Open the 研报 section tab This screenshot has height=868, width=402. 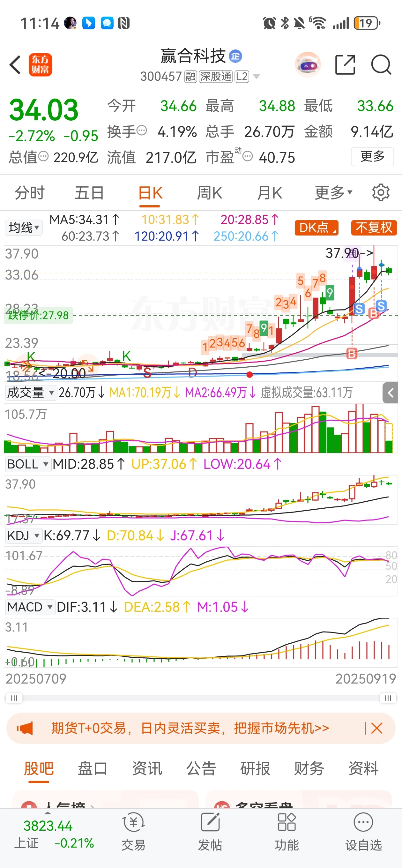[x=255, y=769]
